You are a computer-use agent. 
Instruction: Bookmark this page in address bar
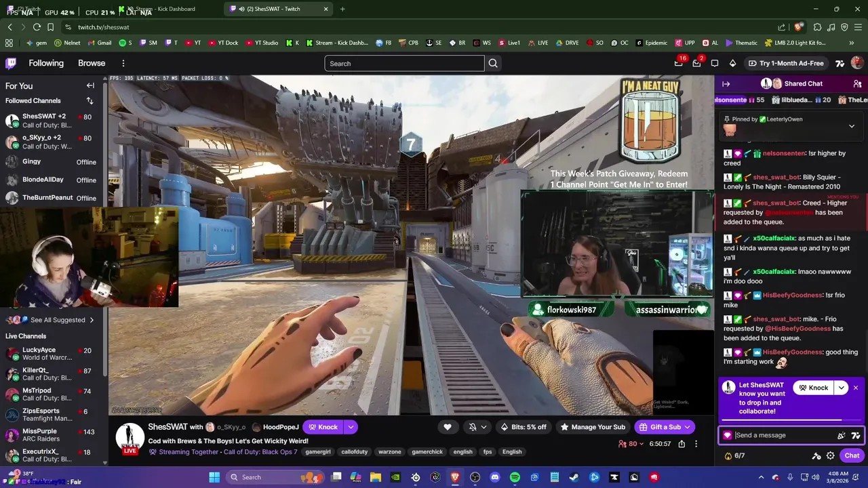coord(50,27)
